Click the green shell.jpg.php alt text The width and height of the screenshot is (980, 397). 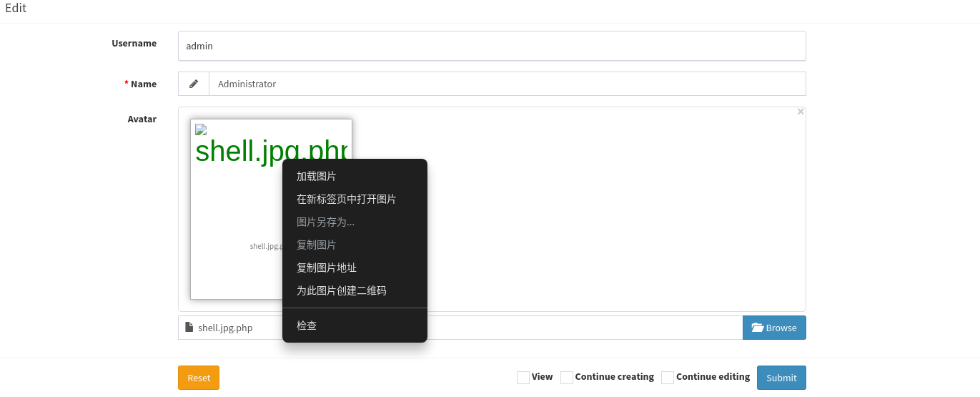pyautogui.click(x=272, y=151)
